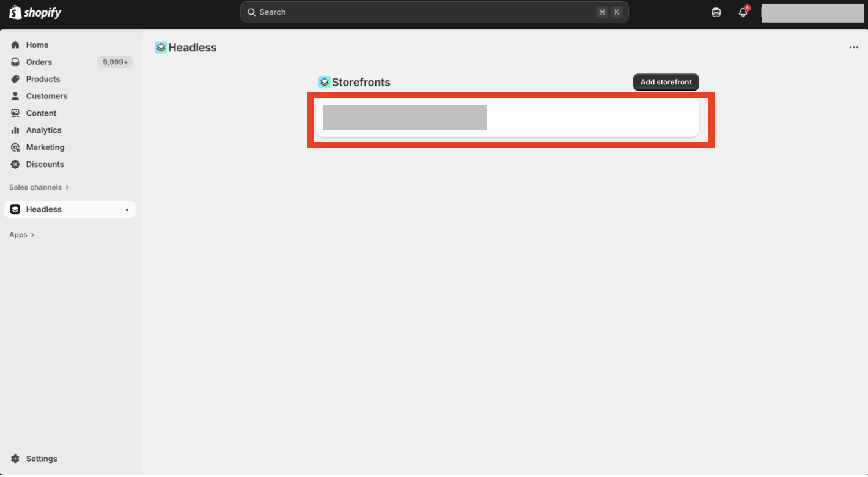
Task: Click the Add storefront button
Action: point(666,82)
